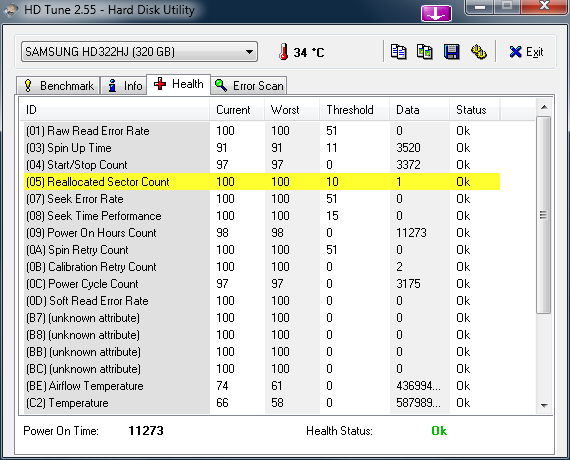Screen dimensions: 570x460
Task: Click Start/Stop Count data value 3372
Action: click(x=408, y=165)
